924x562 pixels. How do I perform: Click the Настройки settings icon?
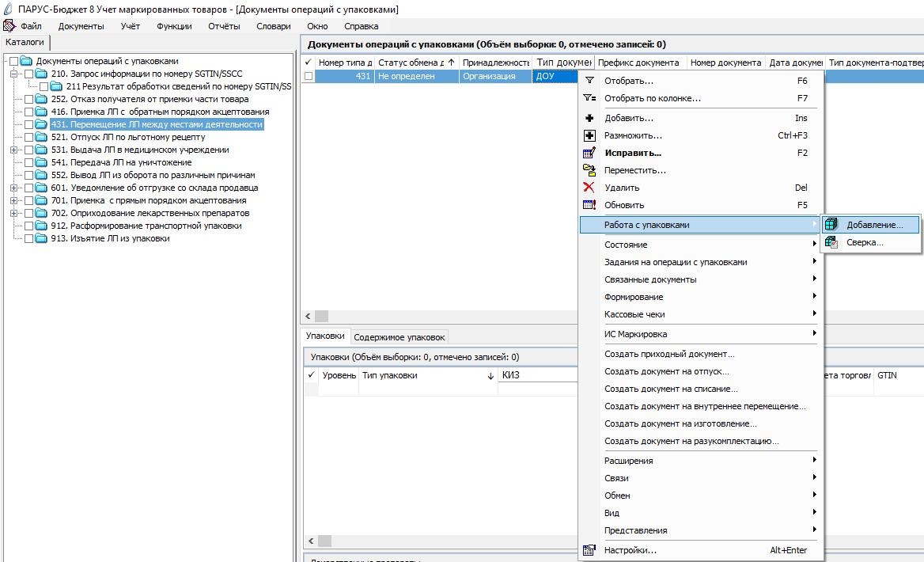(589, 550)
